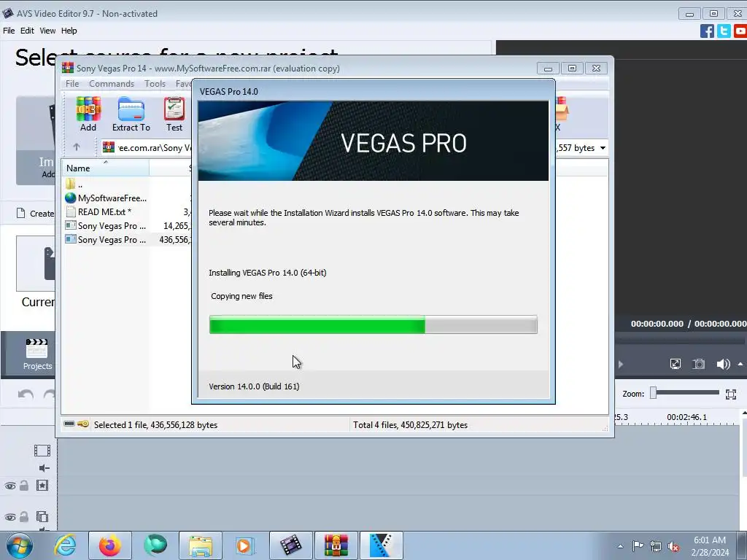Toggle lock on the video effects track
The width and height of the screenshot is (747, 560).
(24, 485)
